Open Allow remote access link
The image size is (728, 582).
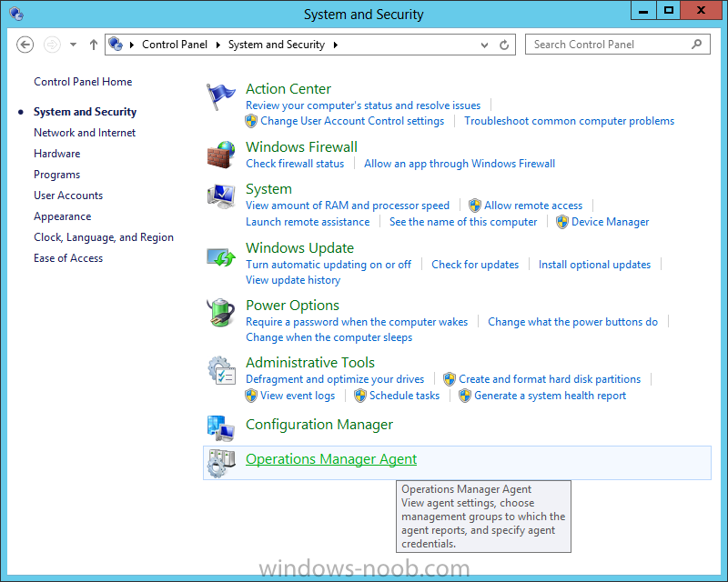click(x=533, y=206)
